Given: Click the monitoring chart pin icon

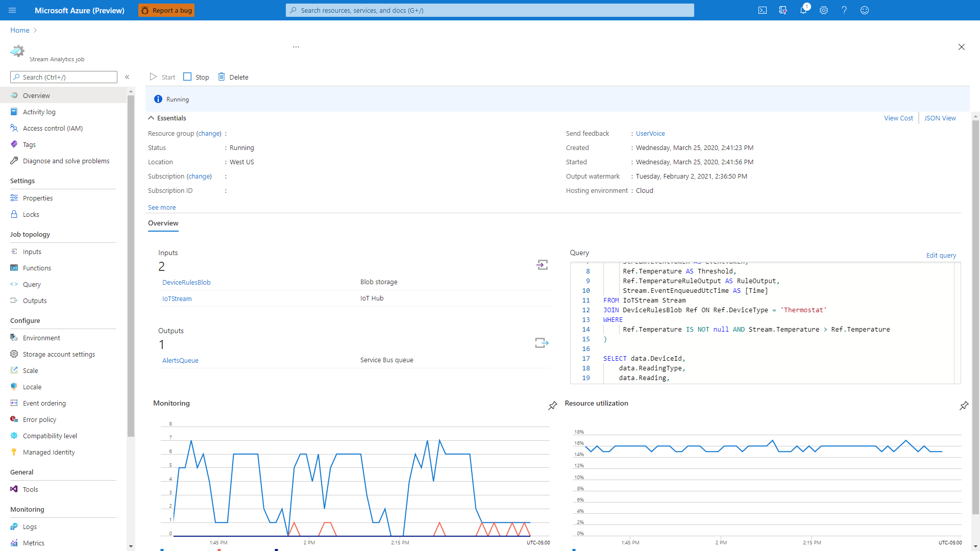Looking at the screenshot, I should (553, 405).
